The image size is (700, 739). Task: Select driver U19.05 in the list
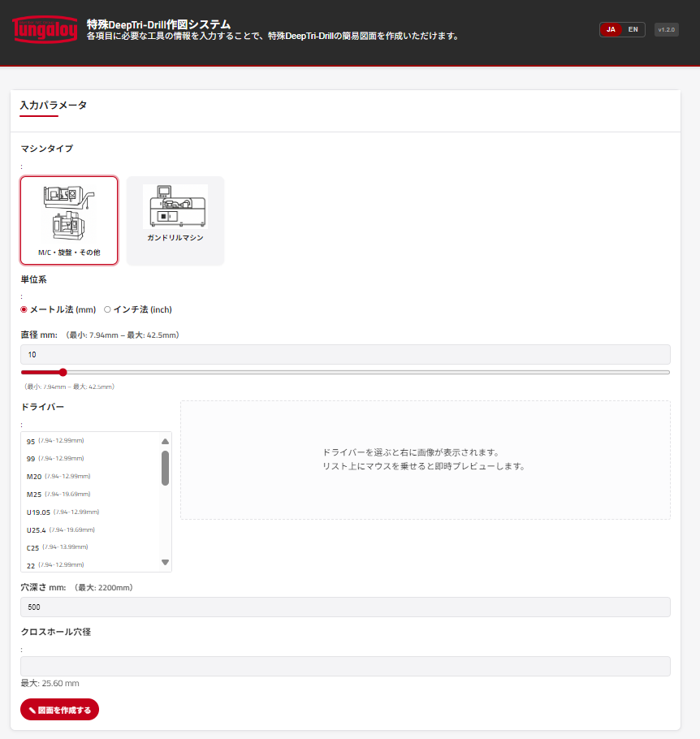point(90,512)
